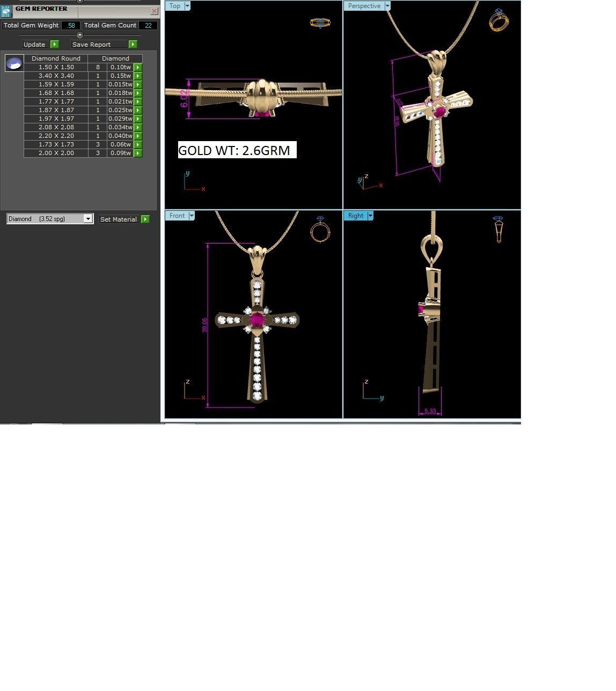Image resolution: width=616 pixels, height=691 pixels.
Task: Click the ring orientation icon in Perspective viewport
Action: [x=498, y=20]
